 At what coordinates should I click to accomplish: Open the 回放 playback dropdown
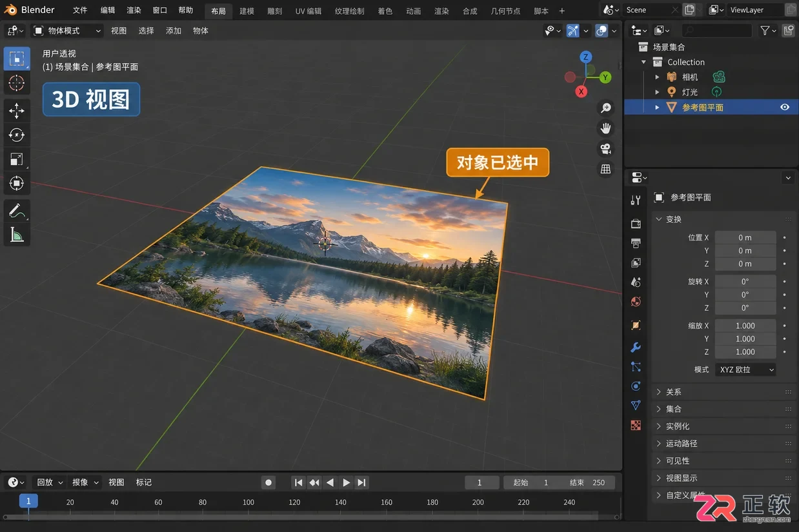tap(50, 482)
